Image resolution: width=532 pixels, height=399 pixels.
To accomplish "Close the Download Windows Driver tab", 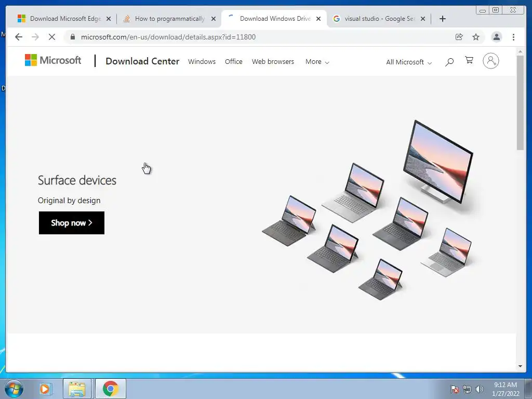I will click(318, 19).
